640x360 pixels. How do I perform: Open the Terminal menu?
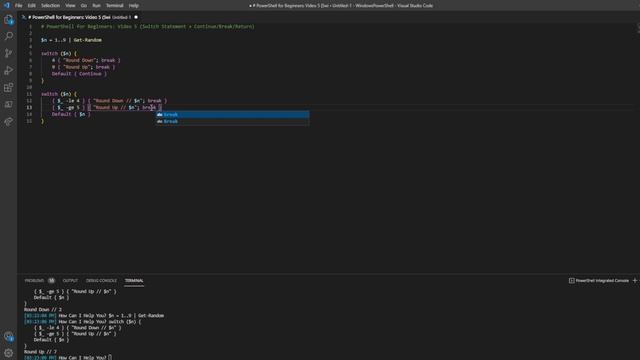coord(115,6)
